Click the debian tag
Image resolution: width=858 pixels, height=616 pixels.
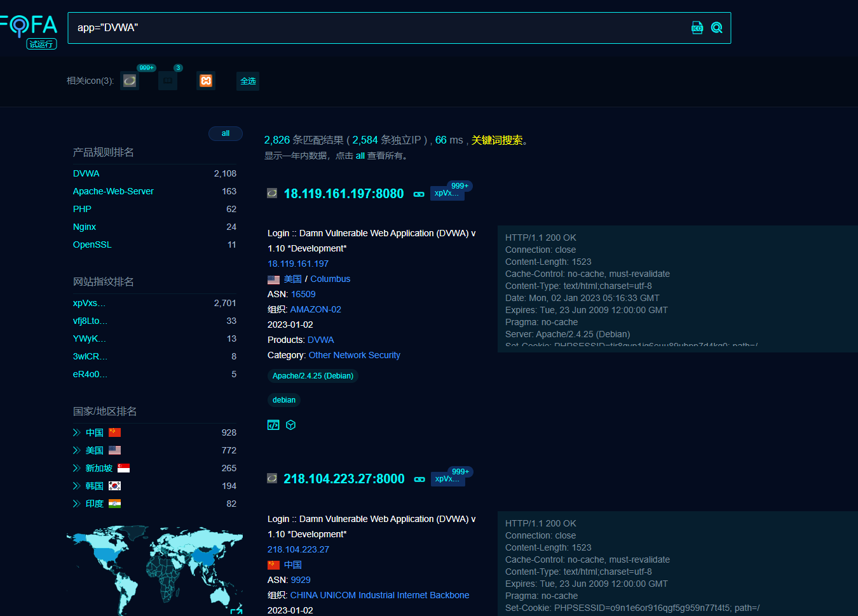(284, 400)
